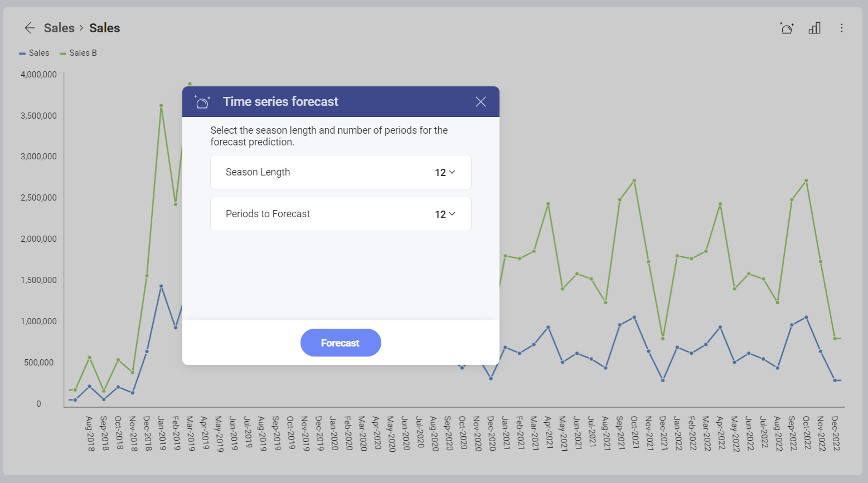The image size is (868, 483).
Task: Click the 500,000 y-axis value
Action: (38, 363)
